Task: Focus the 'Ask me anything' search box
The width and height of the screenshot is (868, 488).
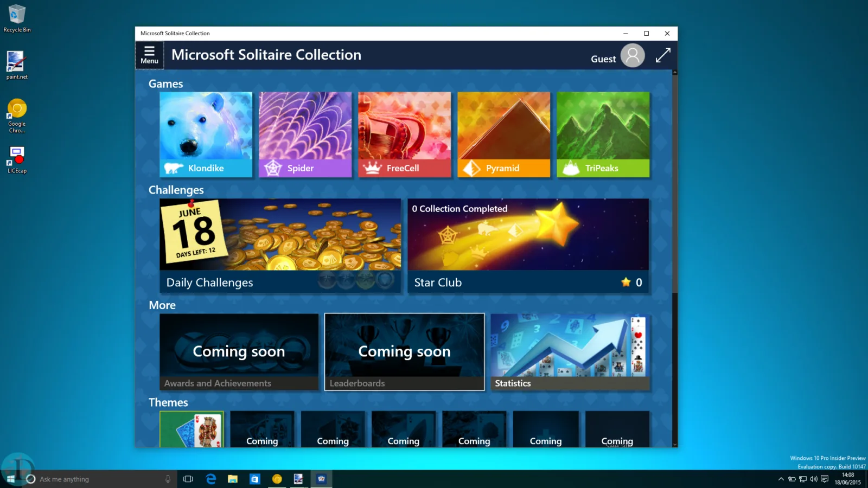Action: coord(100,479)
